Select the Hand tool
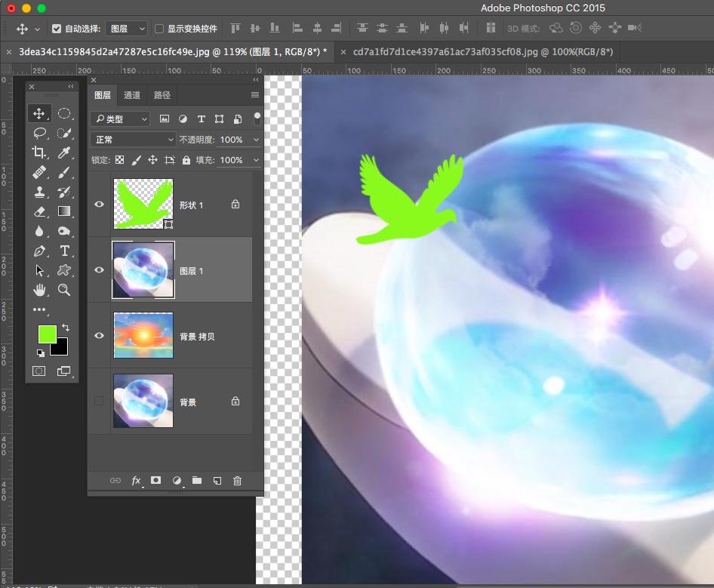Viewport: 714px width, 588px height. [x=39, y=290]
